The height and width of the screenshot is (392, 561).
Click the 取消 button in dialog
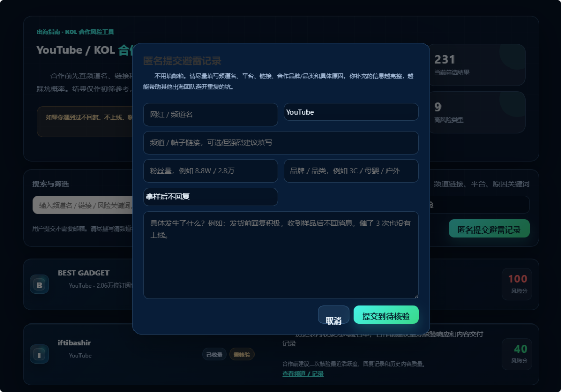click(333, 316)
